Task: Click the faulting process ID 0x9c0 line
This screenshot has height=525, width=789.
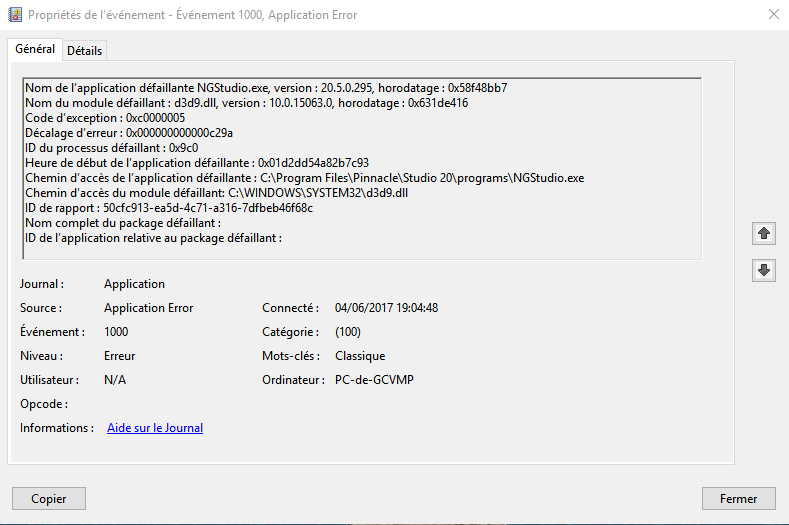Action: click(112, 148)
